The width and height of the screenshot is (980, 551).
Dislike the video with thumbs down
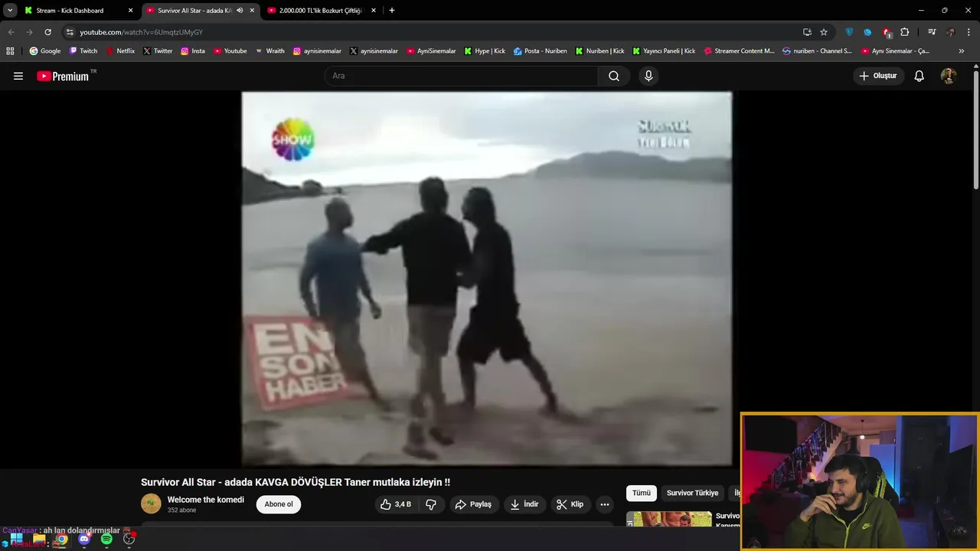(x=431, y=504)
